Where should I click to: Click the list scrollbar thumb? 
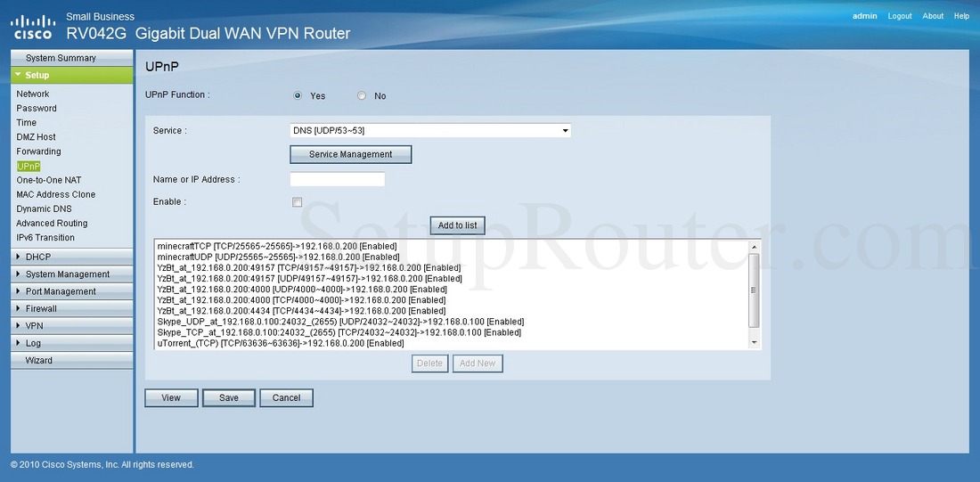(754, 290)
